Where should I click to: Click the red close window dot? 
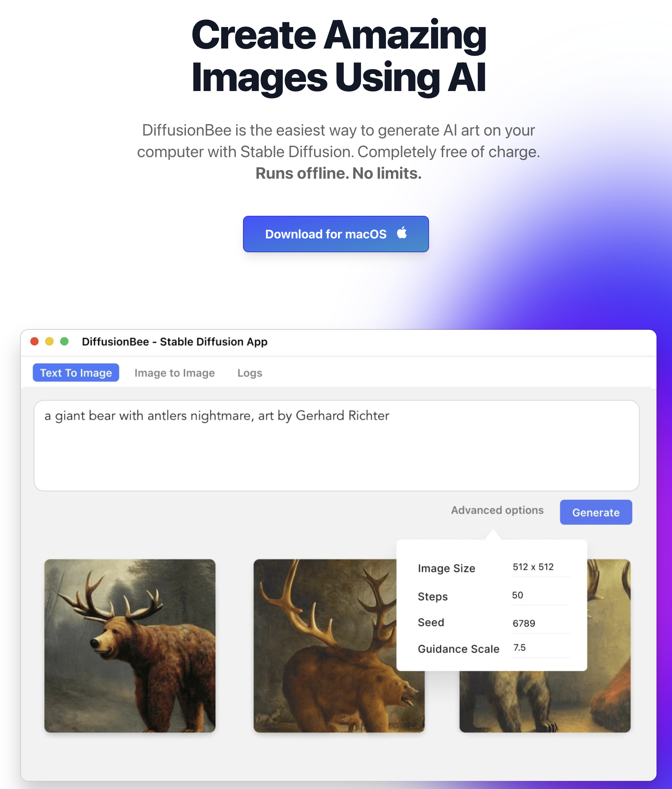coord(35,342)
